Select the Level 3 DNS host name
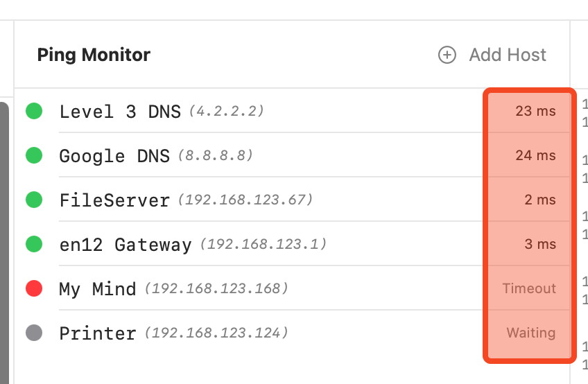The width and height of the screenshot is (588, 384). tap(120, 112)
